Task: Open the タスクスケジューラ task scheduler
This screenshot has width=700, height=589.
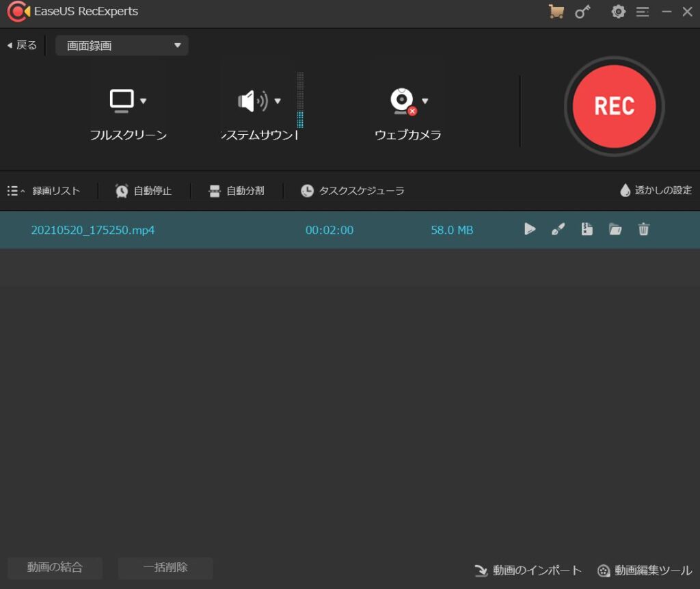Action: pos(352,191)
